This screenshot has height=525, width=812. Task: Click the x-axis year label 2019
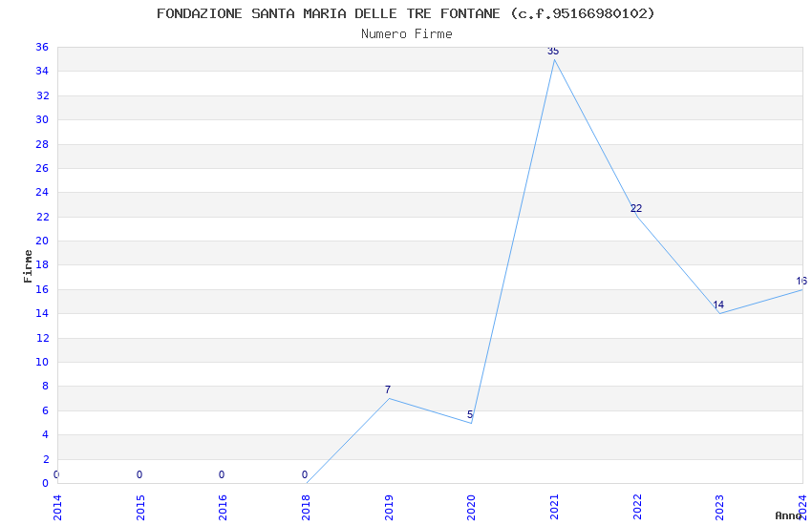(389, 507)
